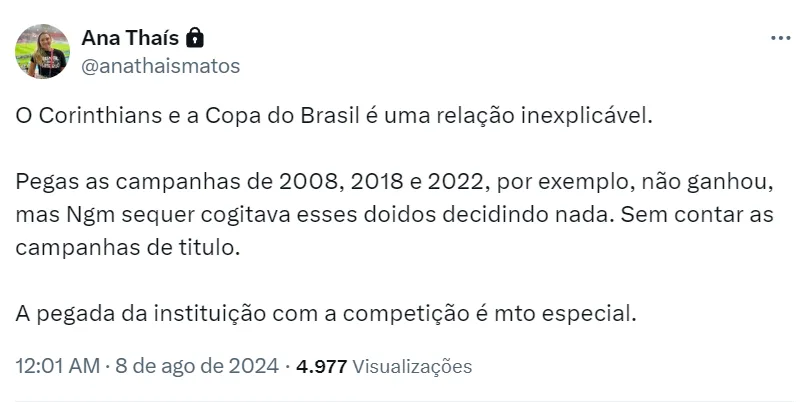The height and width of the screenshot is (402, 810).
Task: Click the year 2008 in the tweet
Action: [x=308, y=185]
